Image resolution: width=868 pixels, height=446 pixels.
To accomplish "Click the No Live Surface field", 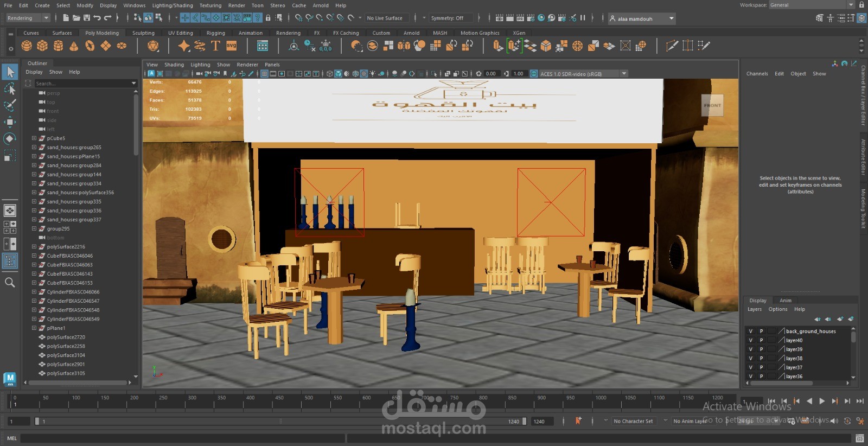I will coord(386,18).
